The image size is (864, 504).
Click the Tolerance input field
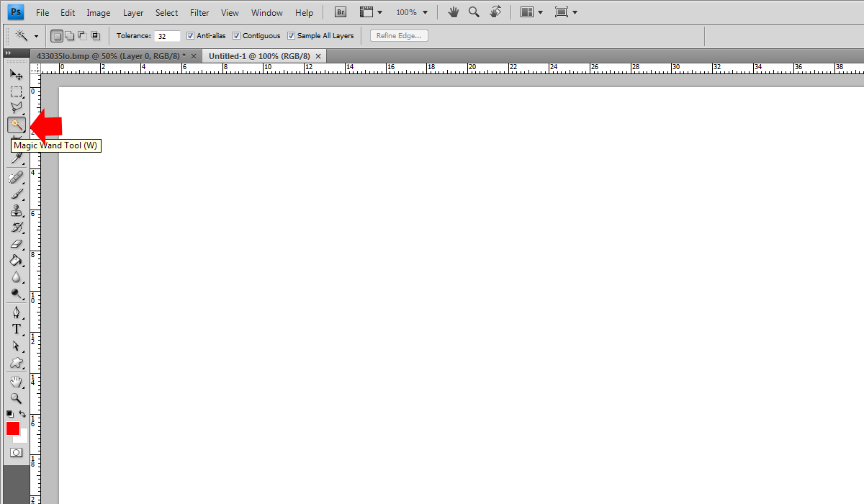167,36
